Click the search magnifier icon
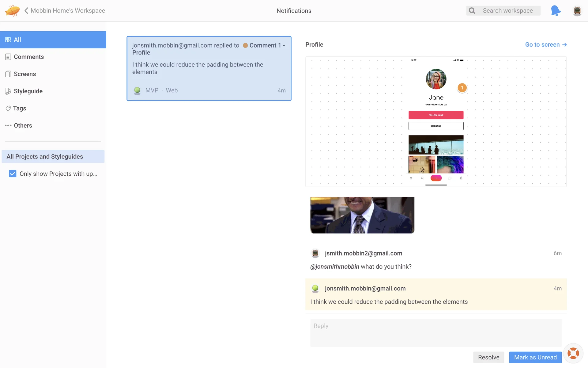Screen dimensions: 588x368 coord(472,11)
